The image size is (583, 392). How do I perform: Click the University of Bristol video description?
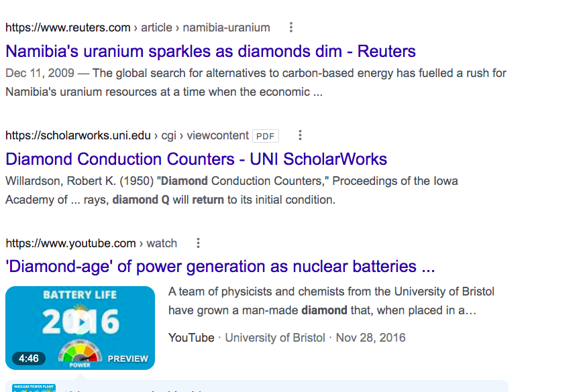click(x=331, y=301)
